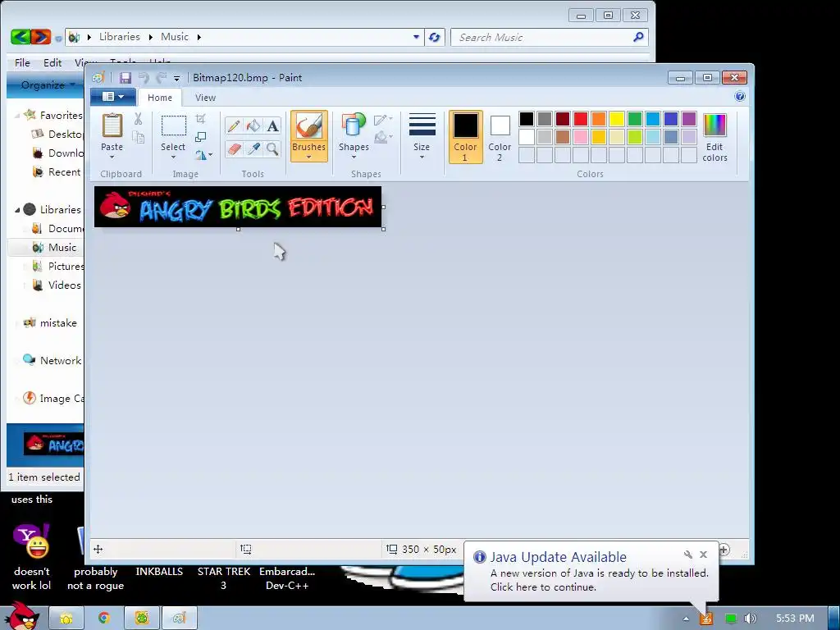Image resolution: width=840 pixels, height=630 pixels.
Task: Activate Color 2 selector
Action: pos(500,137)
